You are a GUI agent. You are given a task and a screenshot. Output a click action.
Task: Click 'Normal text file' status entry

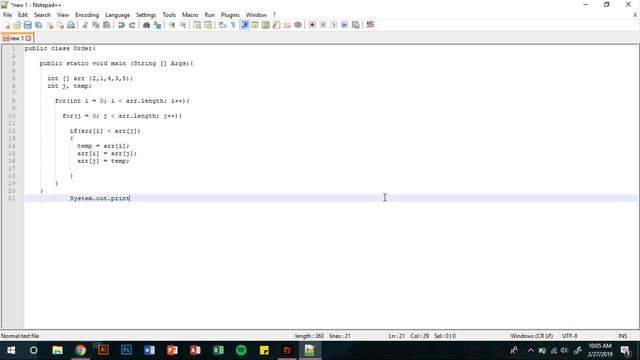point(20,336)
